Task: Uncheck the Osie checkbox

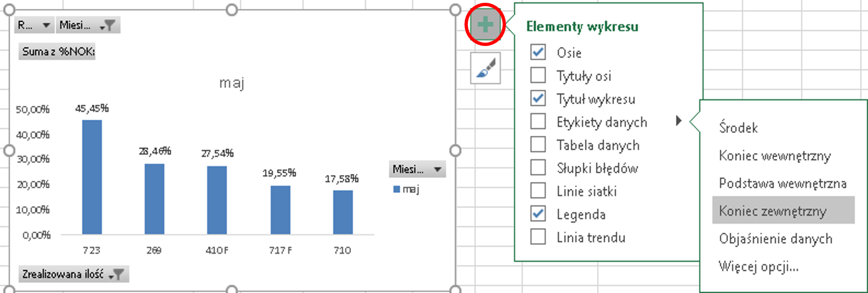Action: [x=538, y=52]
